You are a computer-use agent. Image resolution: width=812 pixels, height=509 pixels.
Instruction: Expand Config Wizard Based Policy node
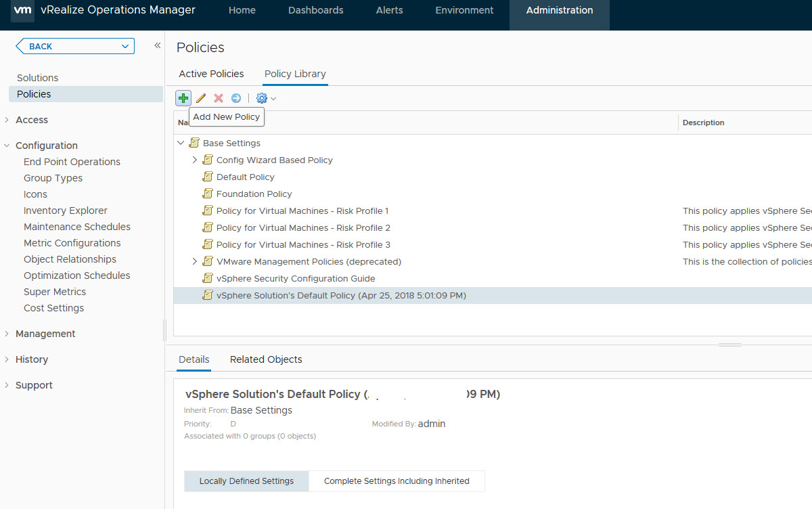(x=194, y=160)
